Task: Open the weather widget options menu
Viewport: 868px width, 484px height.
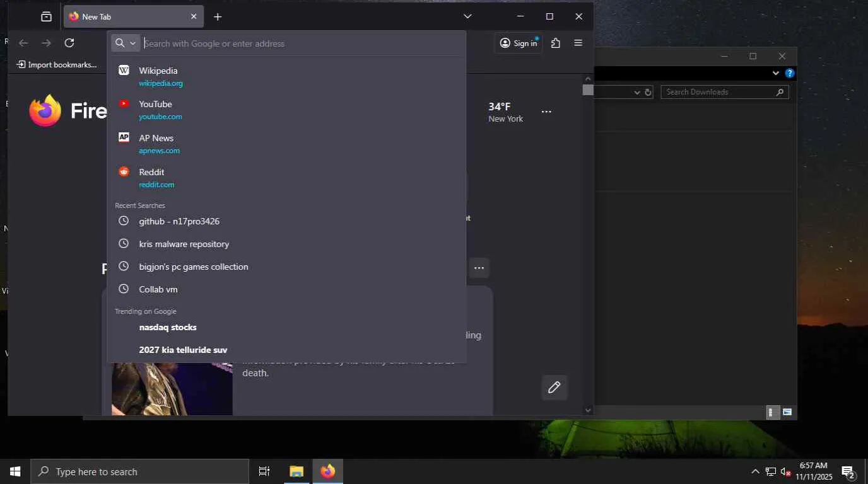Action: [x=546, y=112]
